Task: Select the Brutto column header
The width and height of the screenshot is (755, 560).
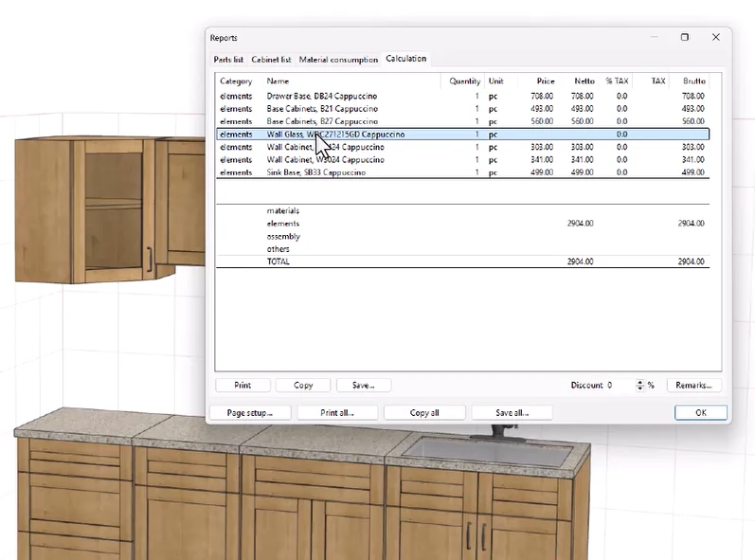Action: 693,81
